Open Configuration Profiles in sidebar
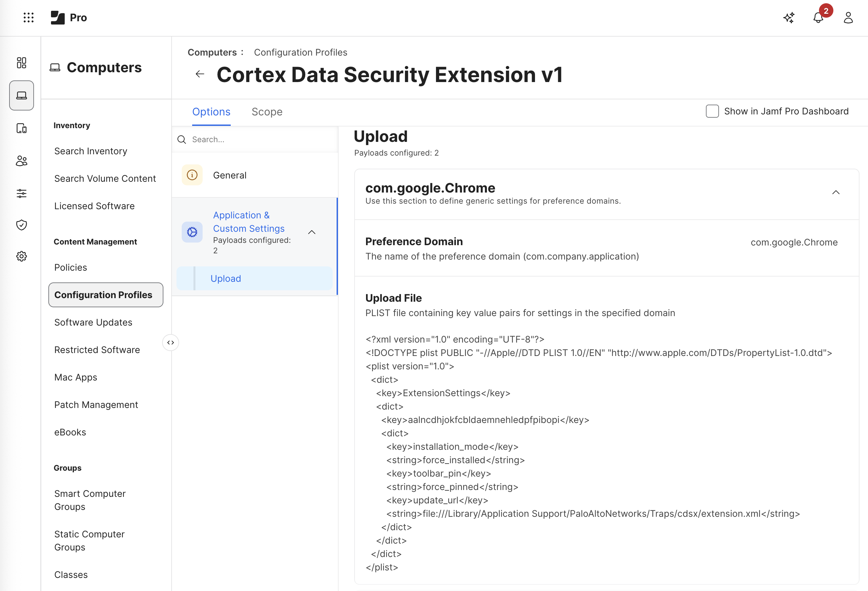Screen dimensions: 868x591 point(106,295)
